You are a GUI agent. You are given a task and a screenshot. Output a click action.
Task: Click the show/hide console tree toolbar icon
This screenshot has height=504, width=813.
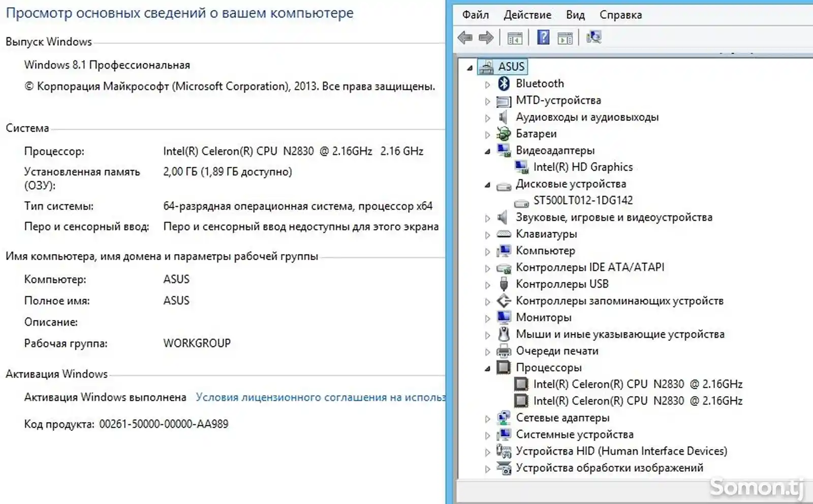514,38
